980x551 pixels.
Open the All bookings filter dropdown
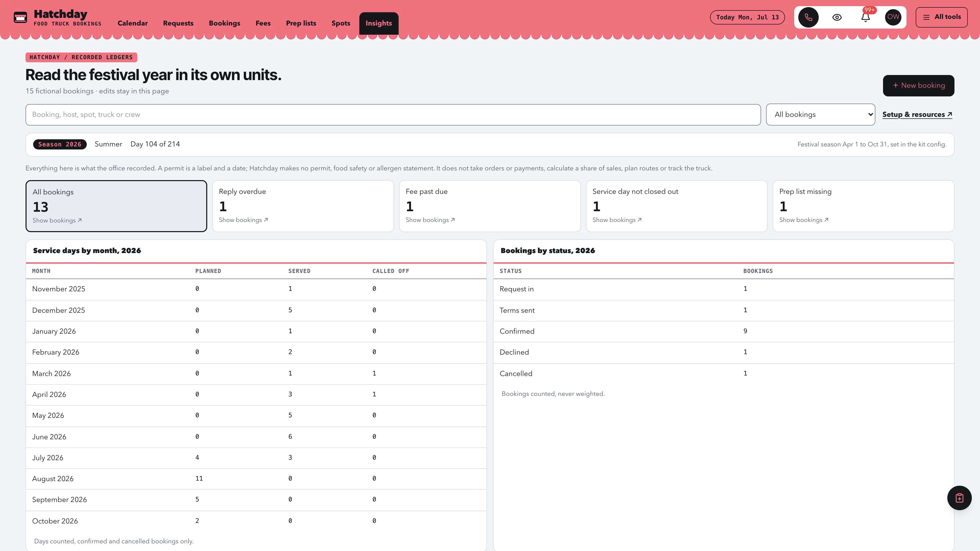click(820, 115)
